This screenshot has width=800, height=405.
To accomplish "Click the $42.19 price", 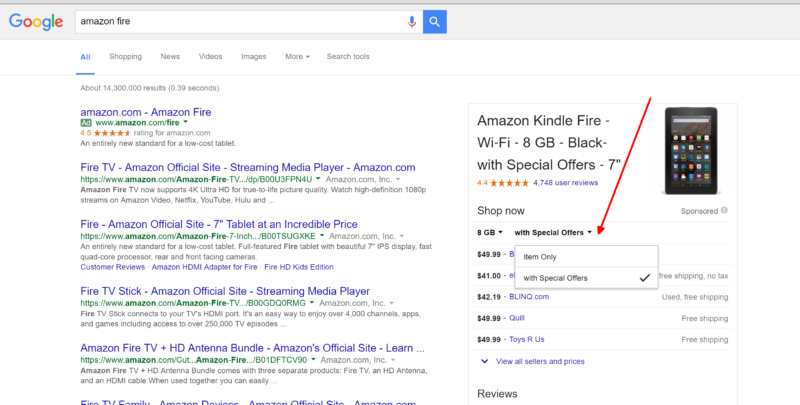I will click(x=489, y=296).
